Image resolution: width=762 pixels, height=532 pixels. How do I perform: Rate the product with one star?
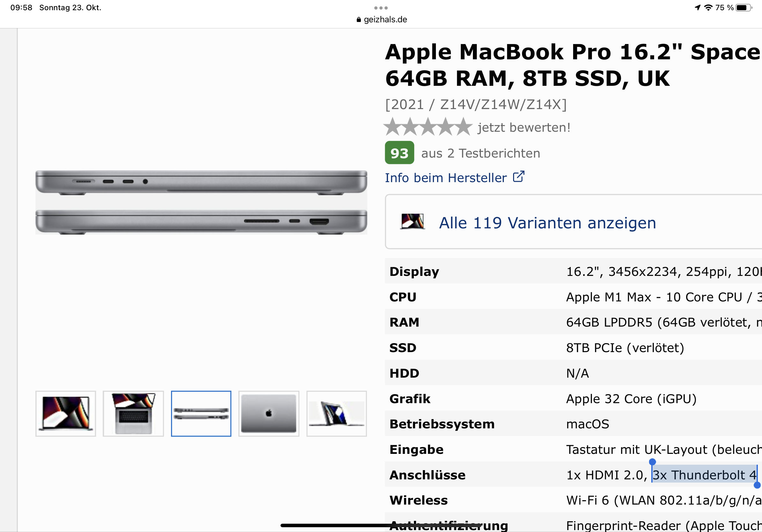tap(393, 127)
